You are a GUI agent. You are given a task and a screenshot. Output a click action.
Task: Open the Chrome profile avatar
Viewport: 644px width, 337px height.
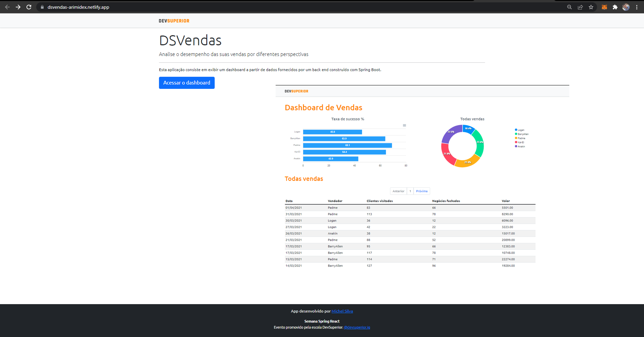point(626,7)
